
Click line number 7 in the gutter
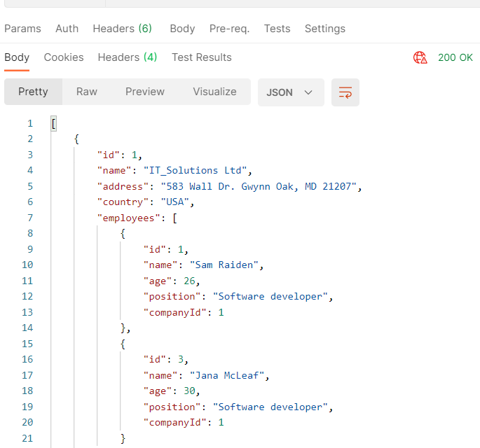[29, 218]
